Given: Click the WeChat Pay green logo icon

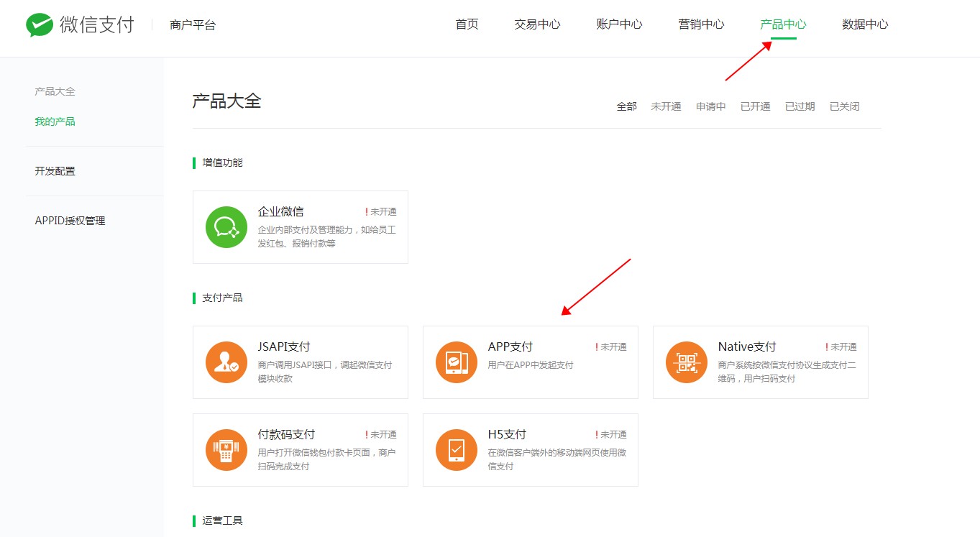Looking at the screenshot, I should pos(40,24).
